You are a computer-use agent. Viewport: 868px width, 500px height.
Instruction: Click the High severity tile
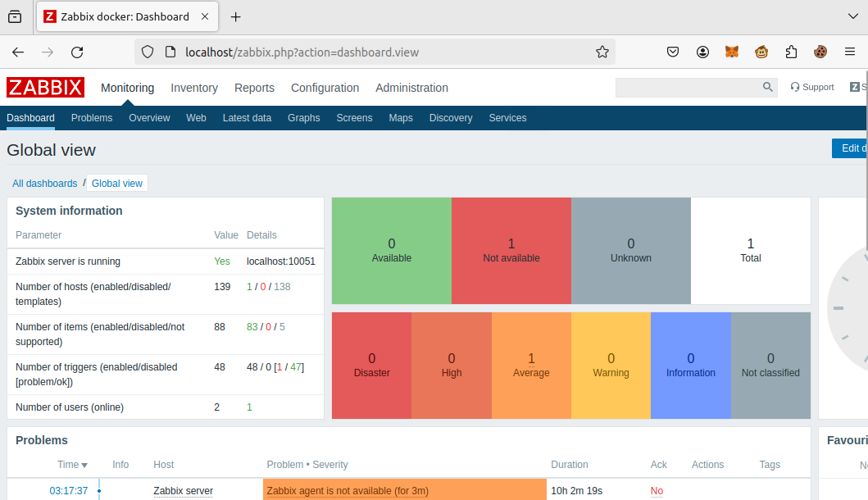451,366
